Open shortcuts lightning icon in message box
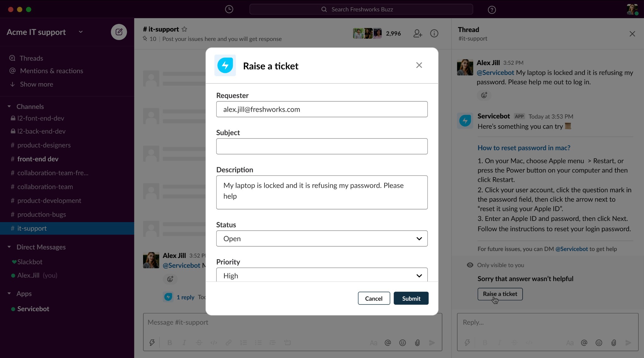This screenshot has height=358, width=644. 152,343
